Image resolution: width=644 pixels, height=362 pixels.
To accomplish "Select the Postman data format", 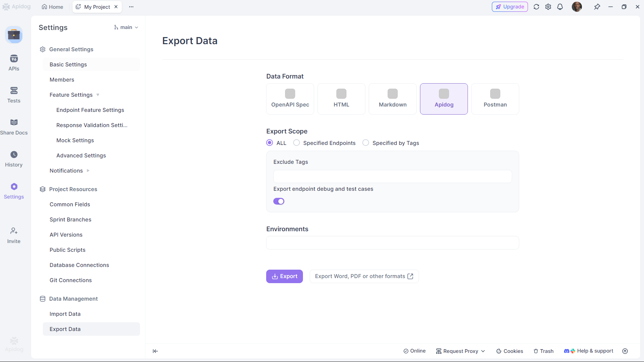I will tap(495, 99).
